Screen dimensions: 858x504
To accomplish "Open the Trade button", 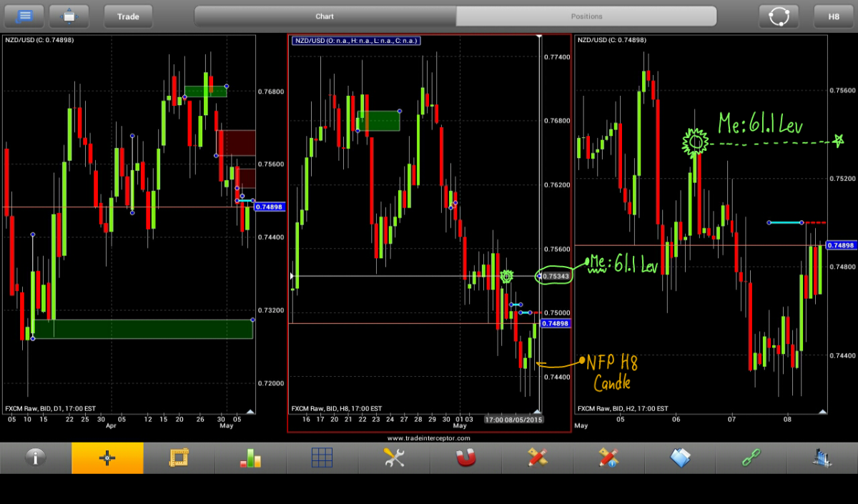I will 128,16.
